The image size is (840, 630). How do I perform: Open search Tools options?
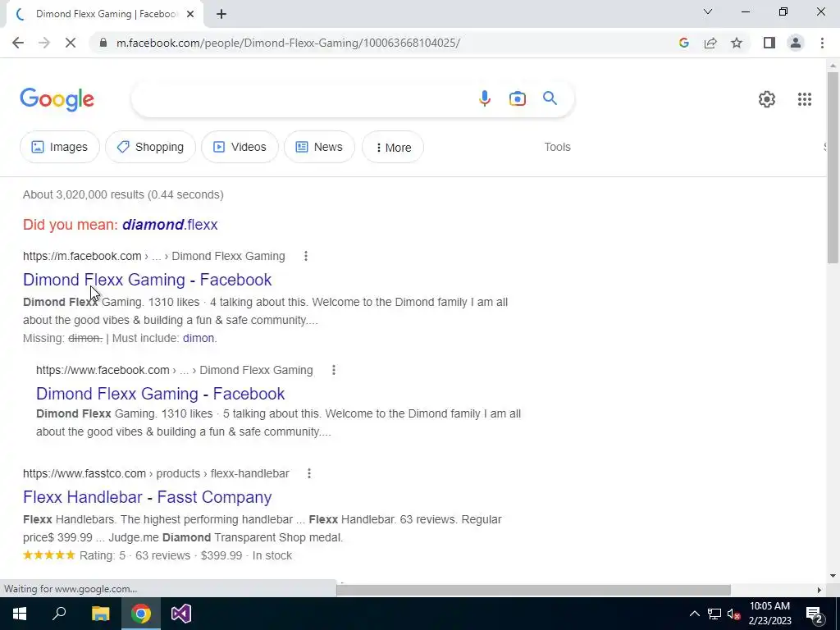[557, 147]
